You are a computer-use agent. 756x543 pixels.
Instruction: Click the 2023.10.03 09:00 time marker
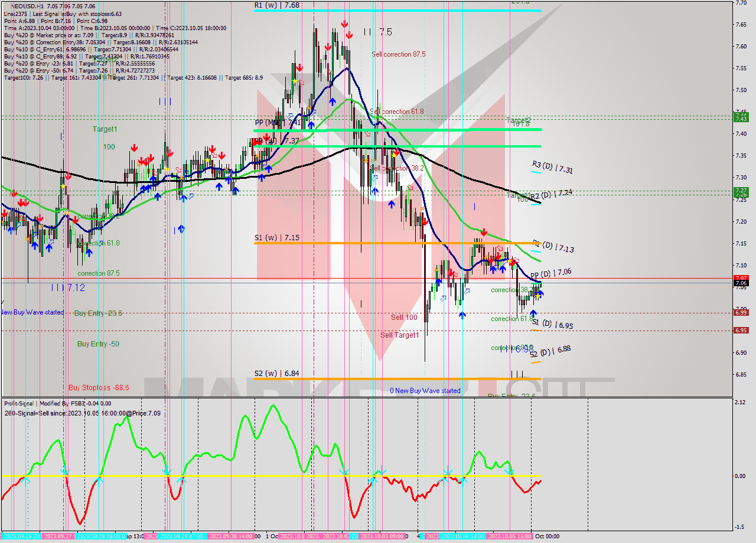click(x=383, y=537)
